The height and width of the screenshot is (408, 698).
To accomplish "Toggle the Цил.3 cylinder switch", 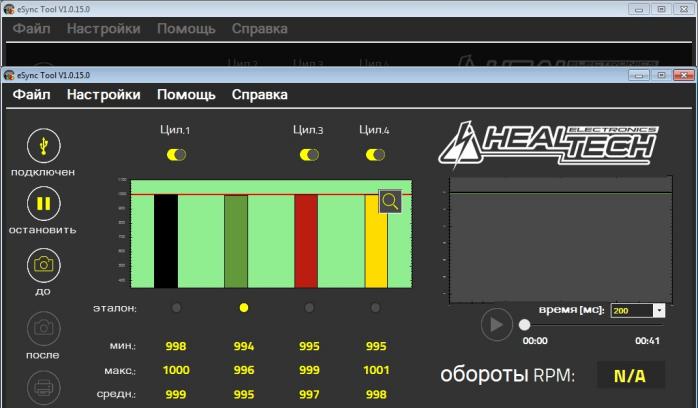I will [309, 154].
